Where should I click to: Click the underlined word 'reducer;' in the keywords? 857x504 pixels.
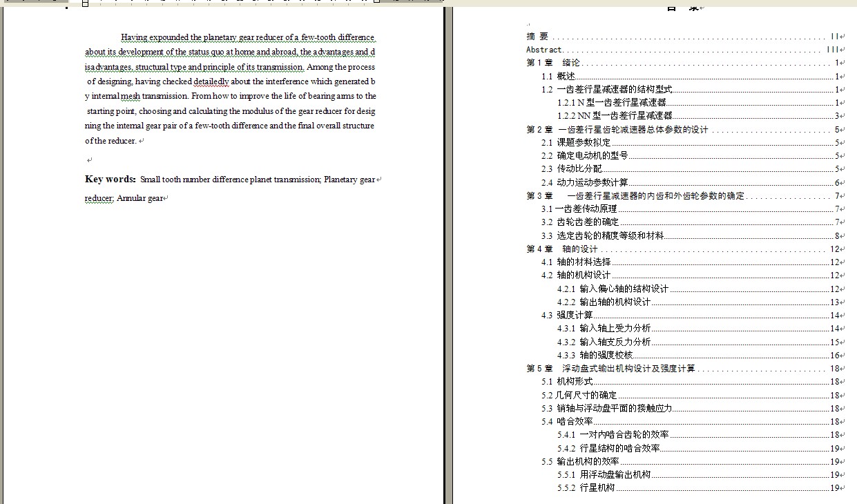(x=99, y=198)
